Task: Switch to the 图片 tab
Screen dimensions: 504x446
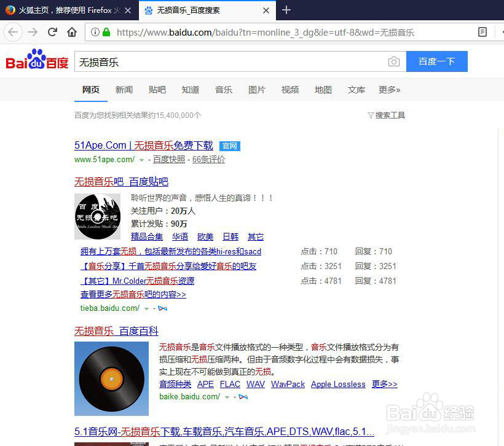Action: click(257, 90)
